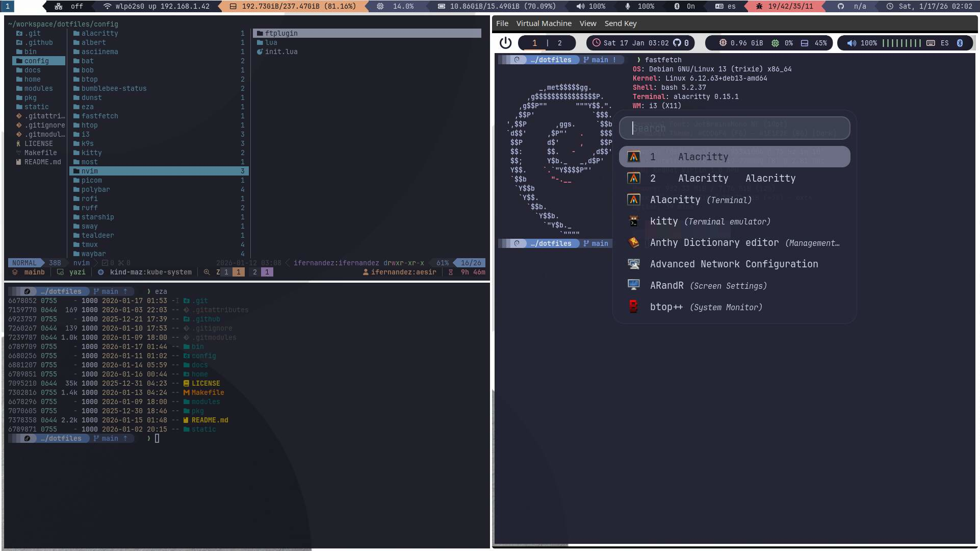
Task: Click the GitHub icon beside the VM clock
Action: click(677, 43)
